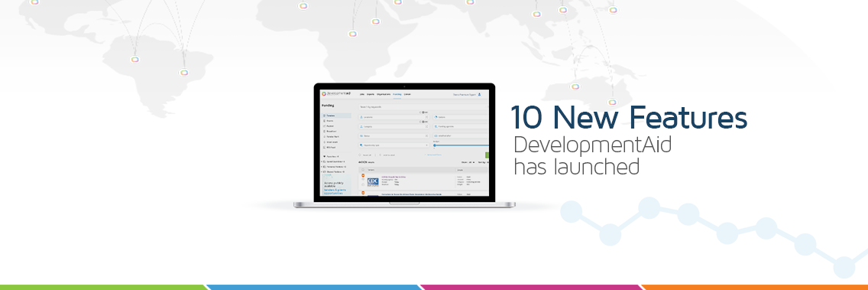Click the Budget slider handle
This screenshot has height=290, width=868.
coord(435,145)
